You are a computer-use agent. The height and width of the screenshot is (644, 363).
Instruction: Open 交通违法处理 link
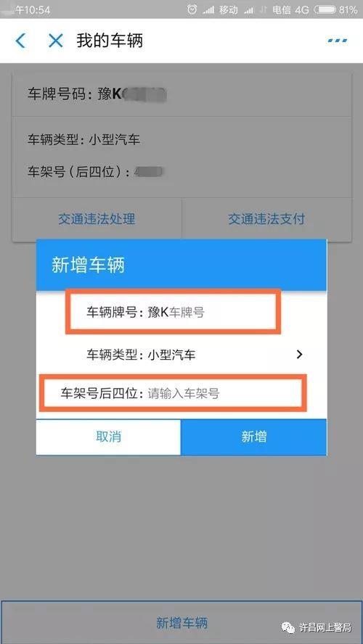click(x=97, y=218)
